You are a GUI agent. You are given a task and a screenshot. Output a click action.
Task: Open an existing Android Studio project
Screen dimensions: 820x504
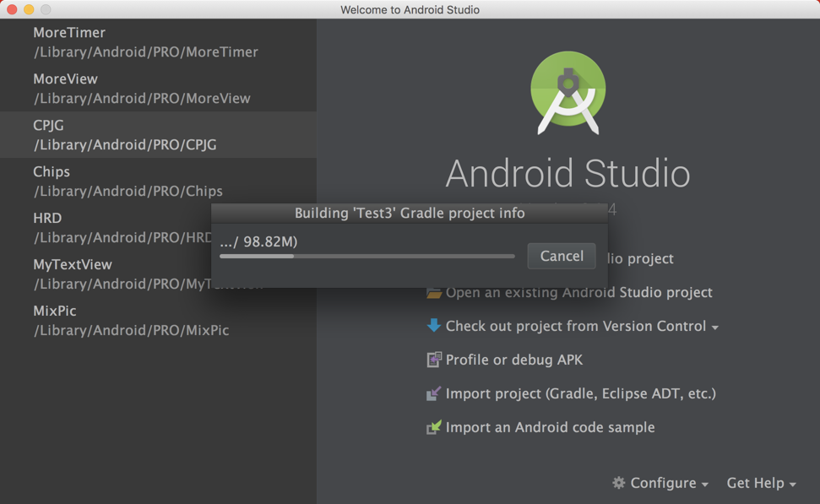click(x=578, y=292)
